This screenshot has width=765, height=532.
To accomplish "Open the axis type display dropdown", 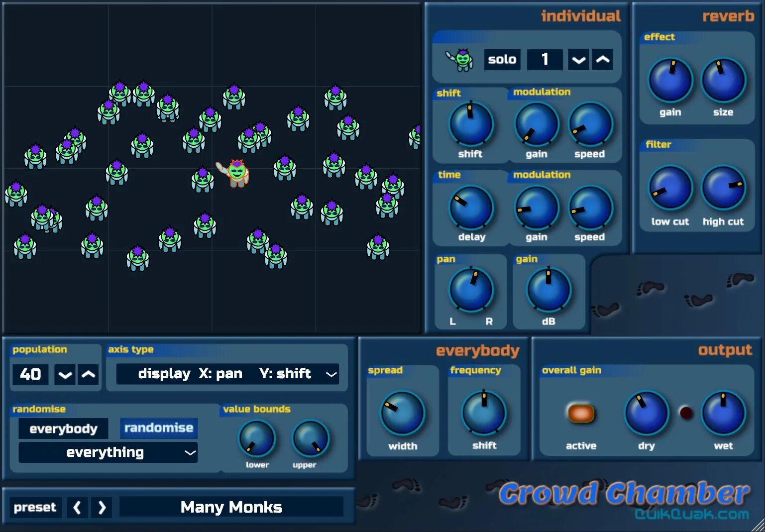I will click(x=226, y=374).
